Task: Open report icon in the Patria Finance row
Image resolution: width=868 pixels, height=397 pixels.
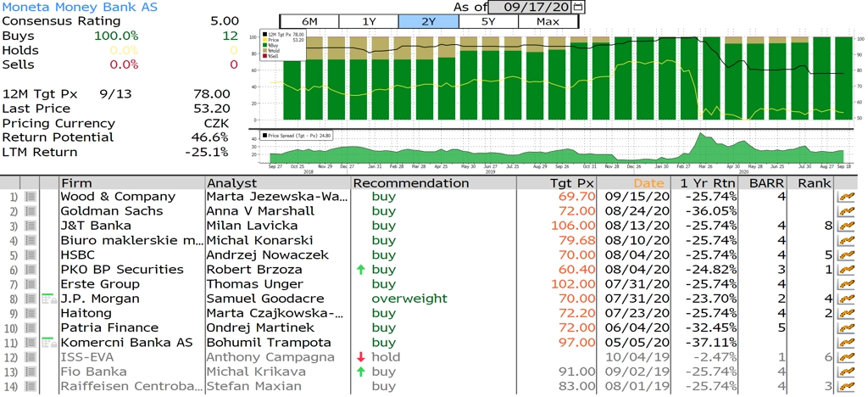Action: click(x=31, y=327)
